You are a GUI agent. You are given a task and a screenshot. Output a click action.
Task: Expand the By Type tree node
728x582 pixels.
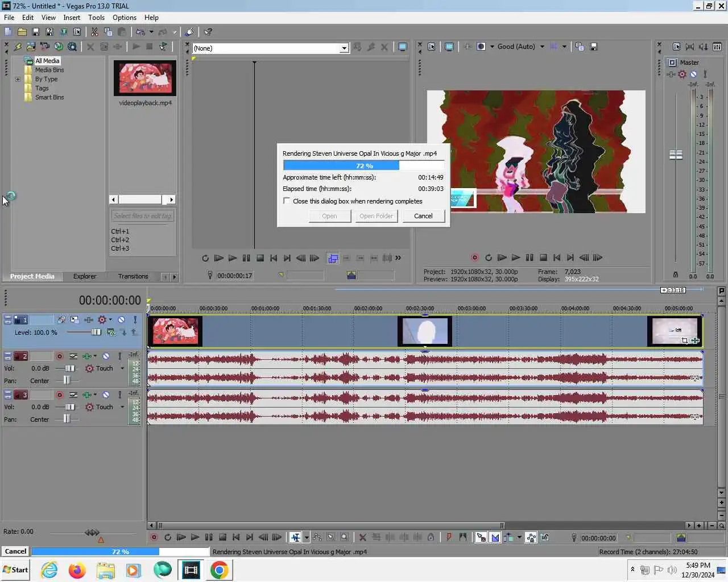pos(18,79)
